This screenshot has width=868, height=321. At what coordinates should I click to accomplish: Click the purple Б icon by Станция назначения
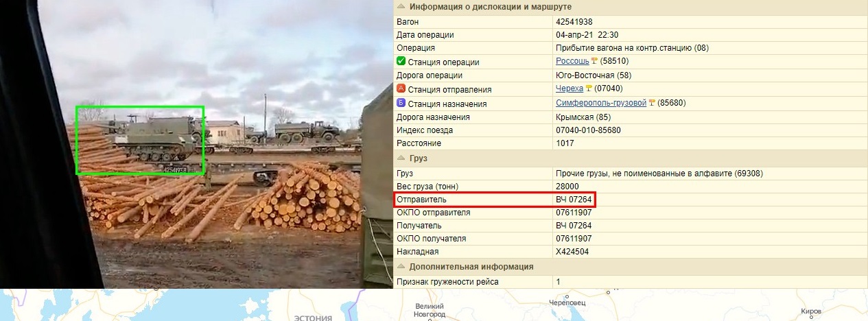401,103
